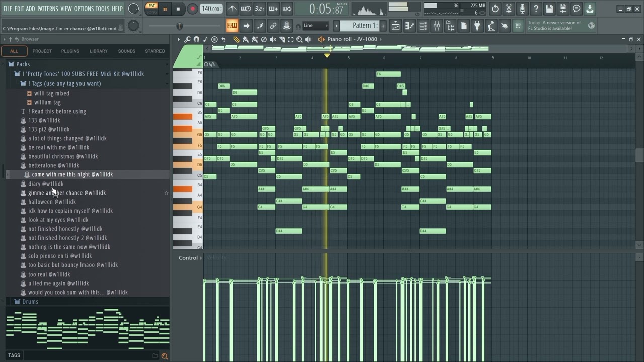Open the Mixer view

pyautogui.click(x=436, y=26)
